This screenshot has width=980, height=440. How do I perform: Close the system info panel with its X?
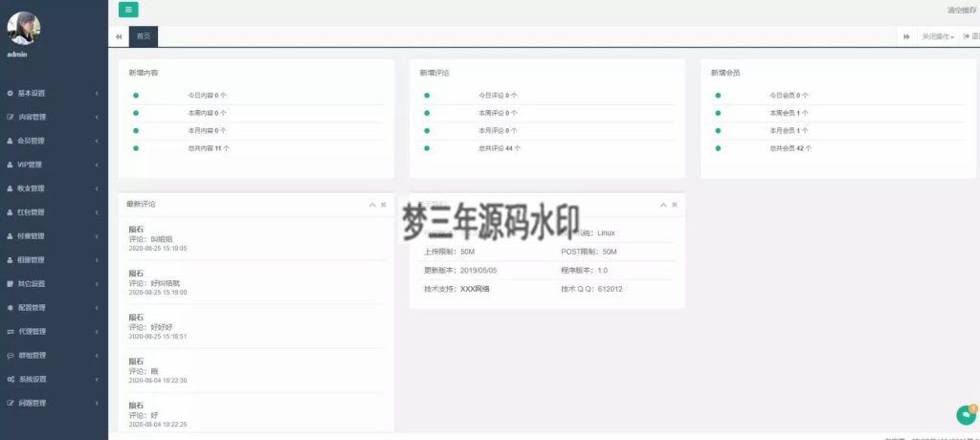[x=675, y=205]
